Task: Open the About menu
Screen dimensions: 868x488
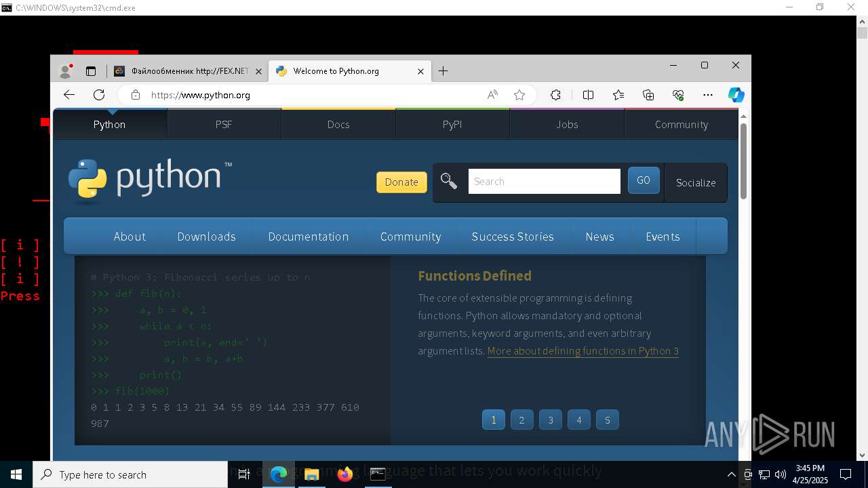Action: click(130, 237)
